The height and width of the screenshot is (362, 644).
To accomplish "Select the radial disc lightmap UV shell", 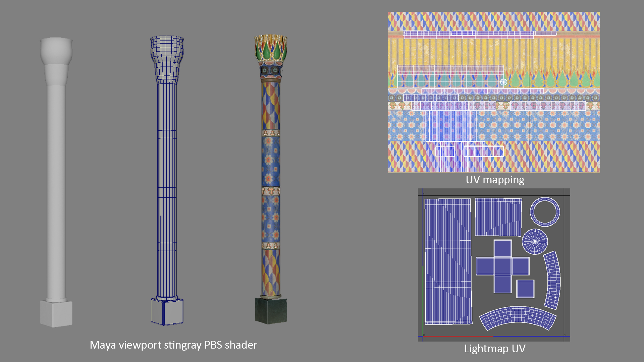I will [x=535, y=241].
